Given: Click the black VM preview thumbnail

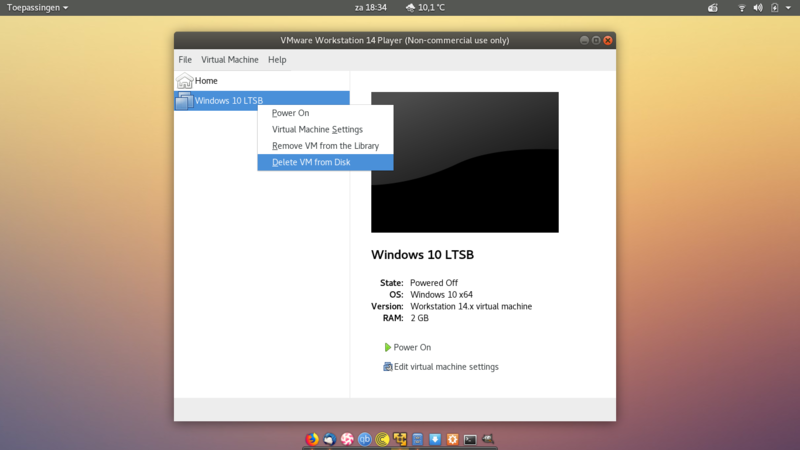Looking at the screenshot, I should tap(465, 162).
